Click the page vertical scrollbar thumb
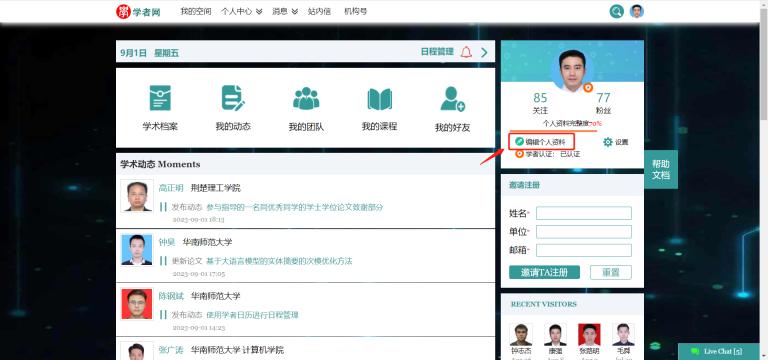 click(x=764, y=62)
